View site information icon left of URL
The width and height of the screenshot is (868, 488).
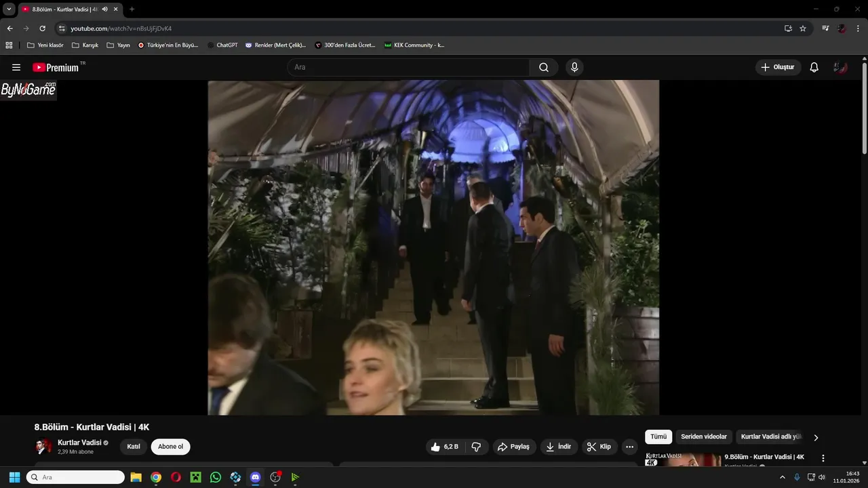coord(62,28)
